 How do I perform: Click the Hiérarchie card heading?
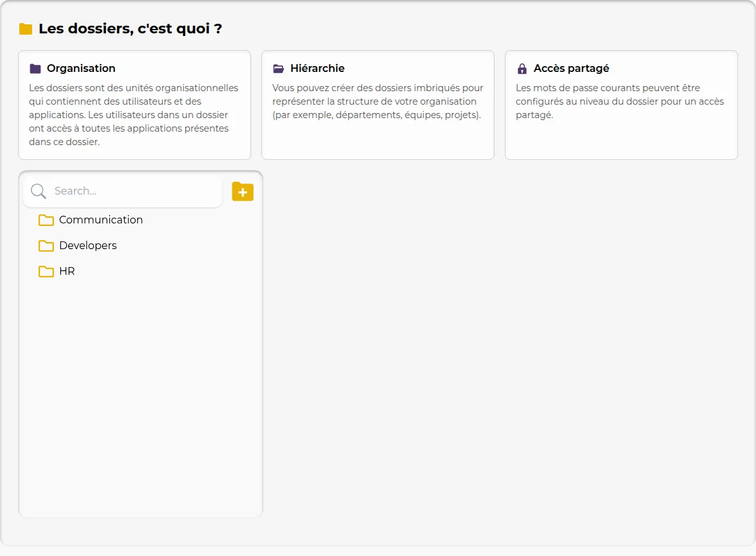(x=317, y=68)
